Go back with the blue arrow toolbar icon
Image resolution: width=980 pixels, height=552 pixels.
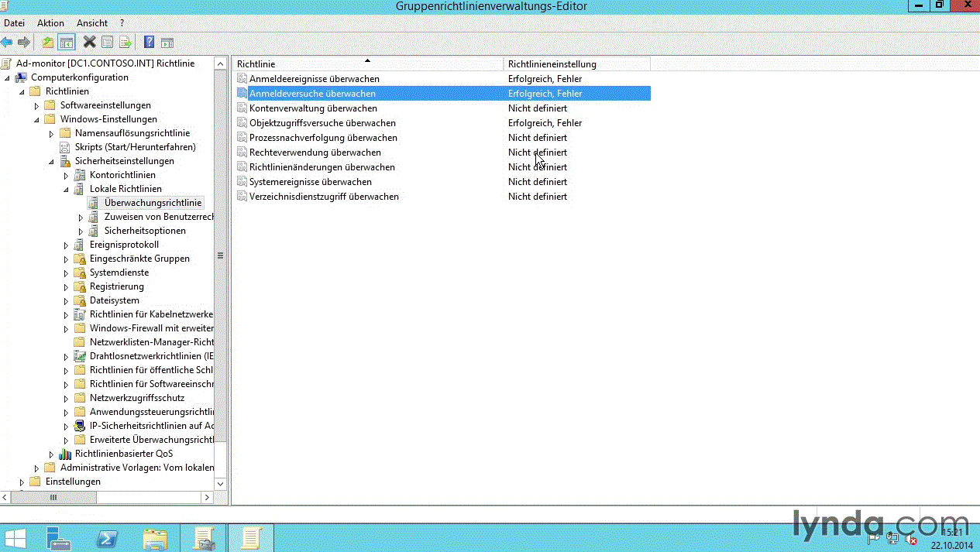[x=7, y=42]
